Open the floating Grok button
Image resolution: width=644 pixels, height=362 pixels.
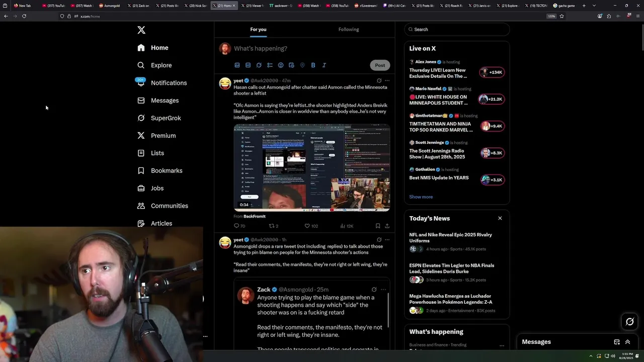(629, 322)
